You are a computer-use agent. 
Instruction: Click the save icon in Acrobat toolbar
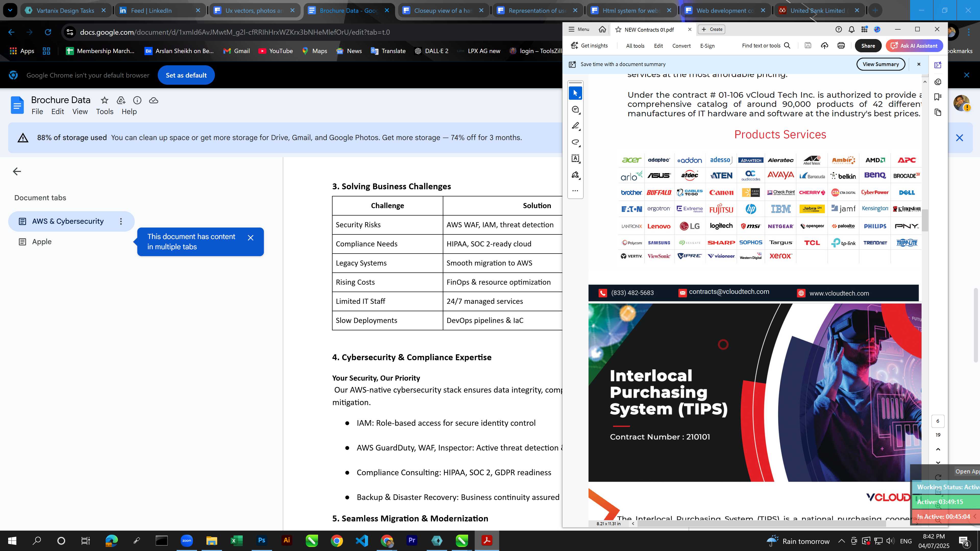pos(808,46)
